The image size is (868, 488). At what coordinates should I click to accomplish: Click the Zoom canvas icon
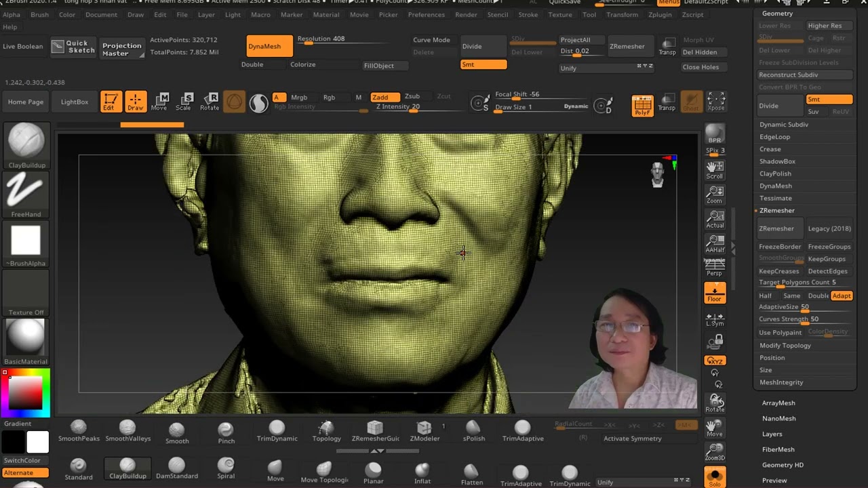coord(715,195)
